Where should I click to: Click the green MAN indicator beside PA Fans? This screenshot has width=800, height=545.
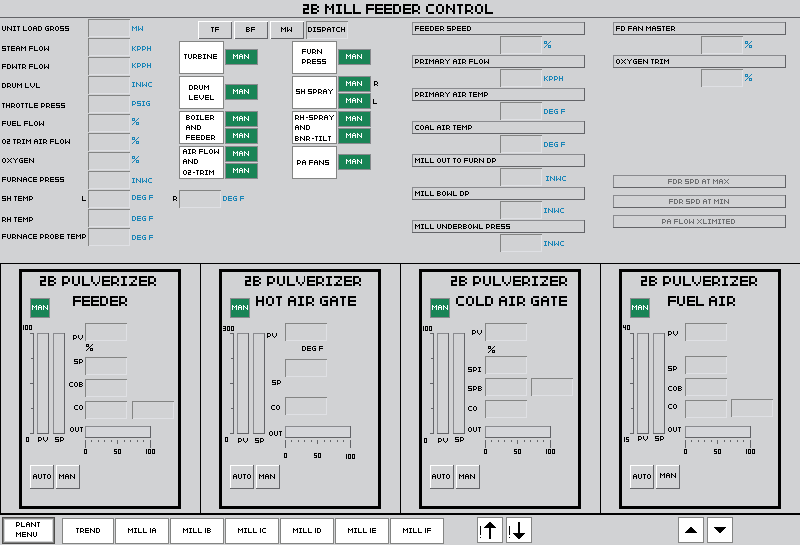[x=353, y=161]
